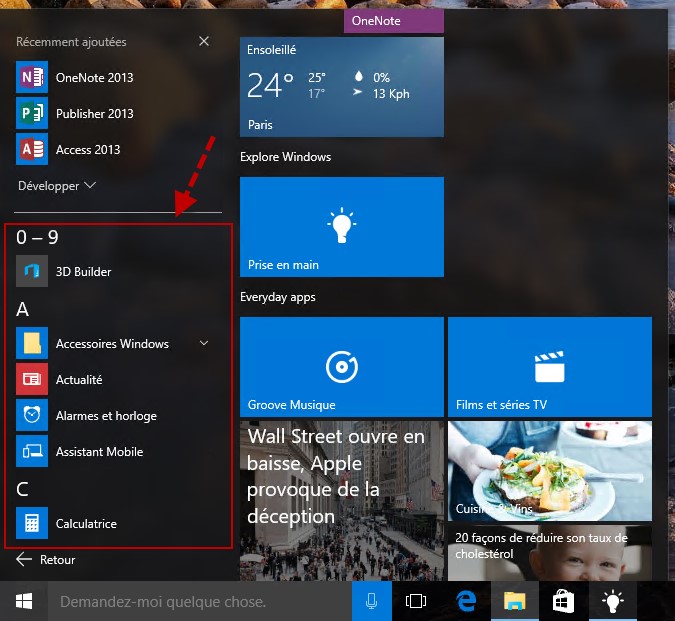Image resolution: width=675 pixels, height=621 pixels.
Task: Open the Cuisine & Vins food tile
Action: [550, 471]
